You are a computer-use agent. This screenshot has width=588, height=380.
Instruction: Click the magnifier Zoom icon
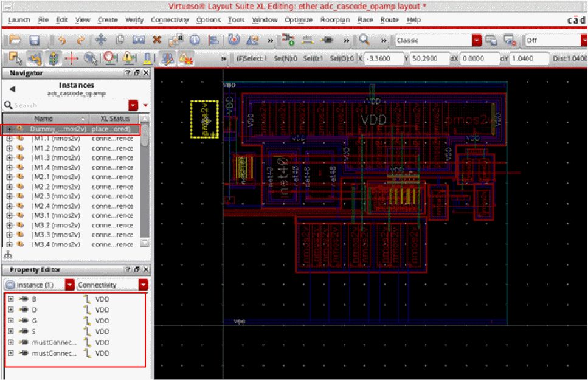[x=364, y=40]
